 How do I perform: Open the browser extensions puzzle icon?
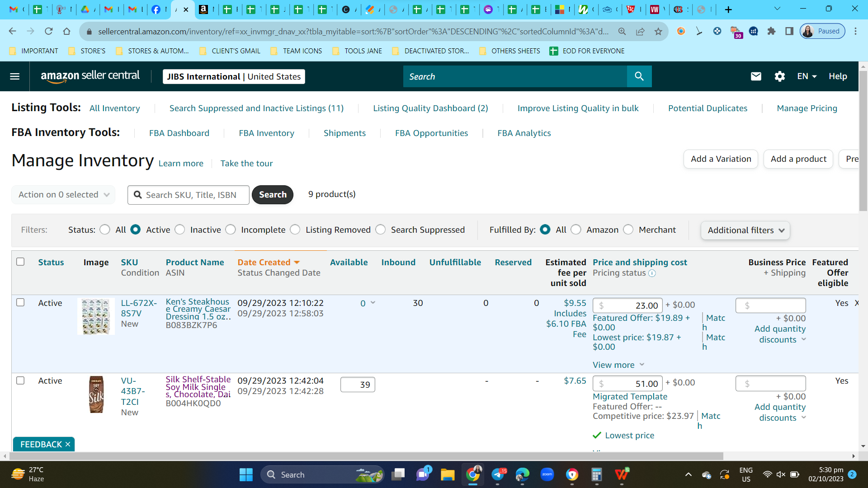pos(771,31)
